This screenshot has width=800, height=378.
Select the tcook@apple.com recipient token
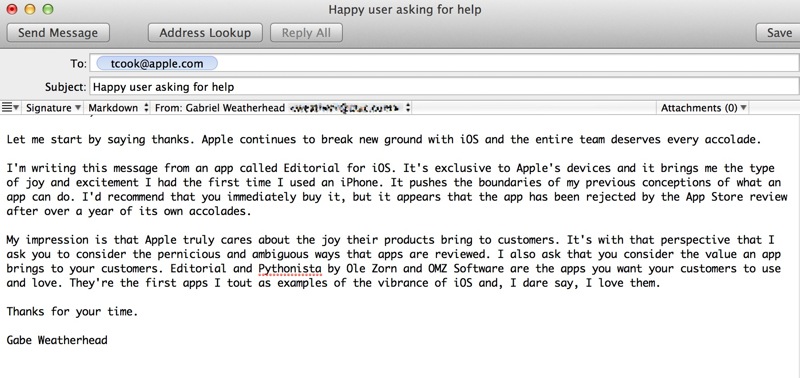click(x=157, y=64)
